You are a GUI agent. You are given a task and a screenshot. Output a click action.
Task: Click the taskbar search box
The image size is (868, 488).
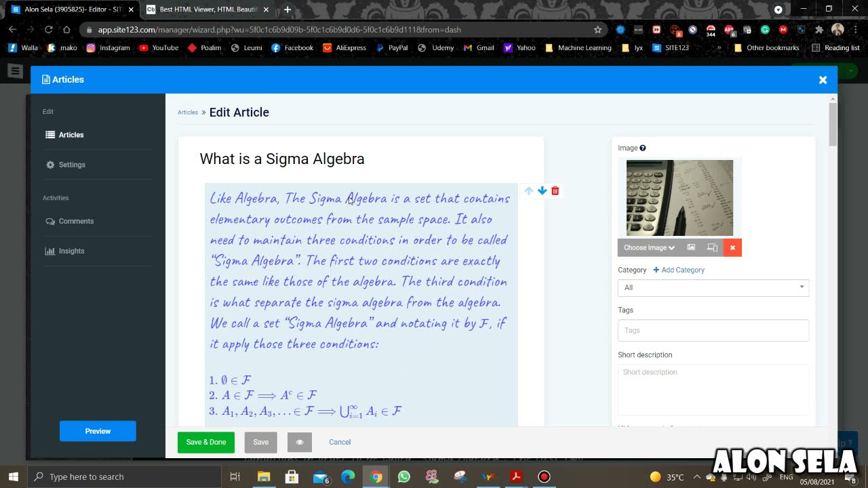[x=124, y=476]
